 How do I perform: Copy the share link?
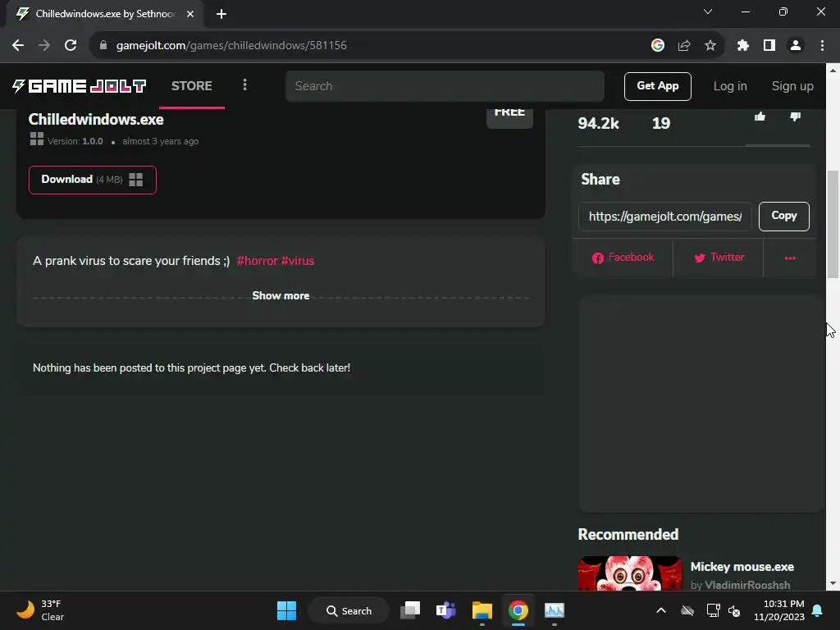[x=783, y=216]
